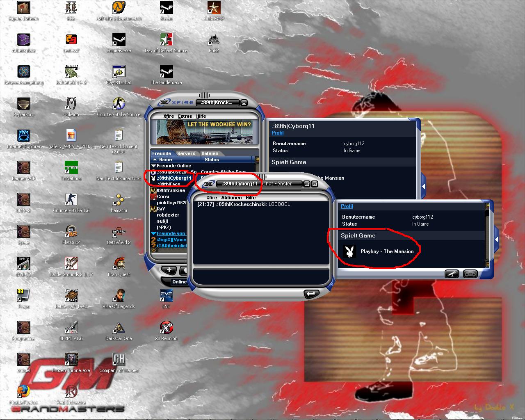Open the Company of Heroes shortcut

(x=119, y=363)
